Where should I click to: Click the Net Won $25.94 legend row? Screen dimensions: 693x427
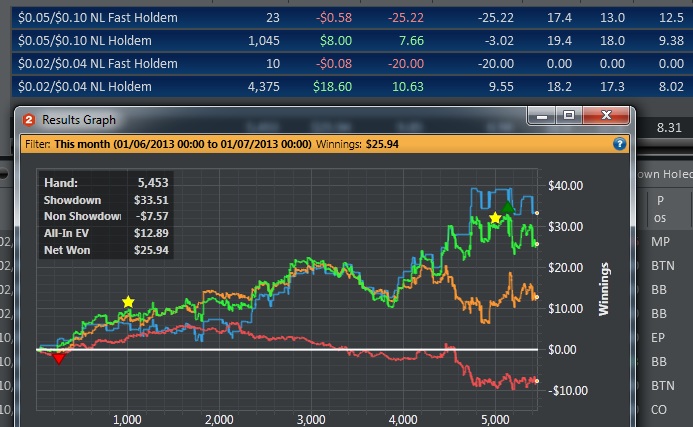(x=106, y=250)
